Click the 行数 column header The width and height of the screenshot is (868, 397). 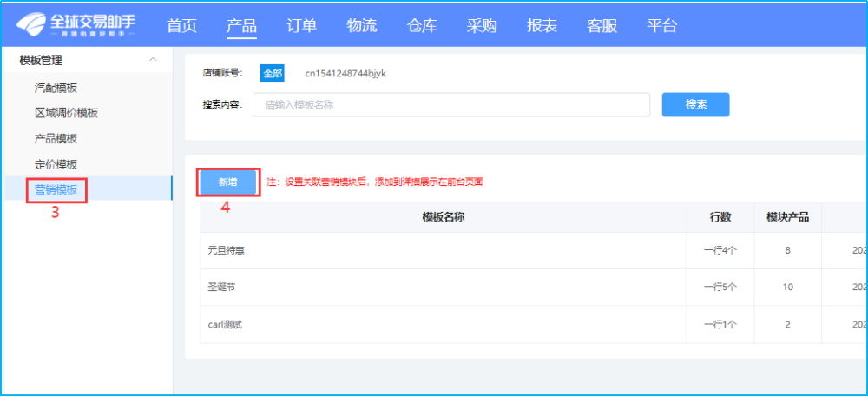(720, 217)
